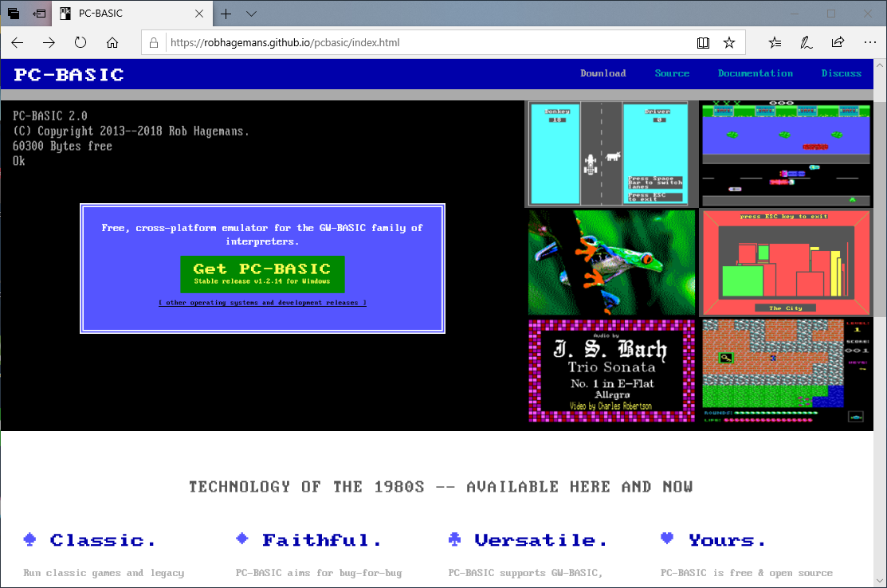This screenshot has width=887, height=588.
Task: Show tab previews with the chevron
Action: tap(251, 14)
